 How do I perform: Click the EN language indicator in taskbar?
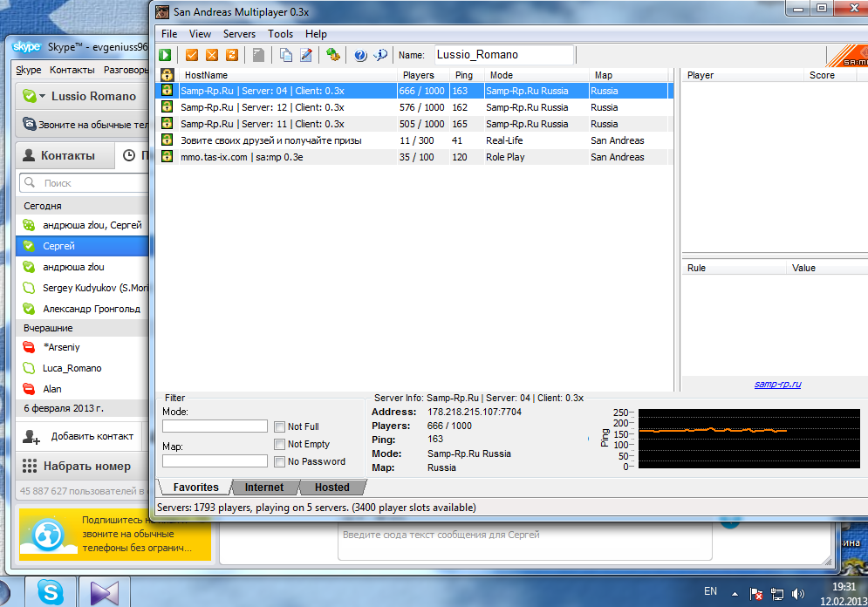click(x=710, y=591)
